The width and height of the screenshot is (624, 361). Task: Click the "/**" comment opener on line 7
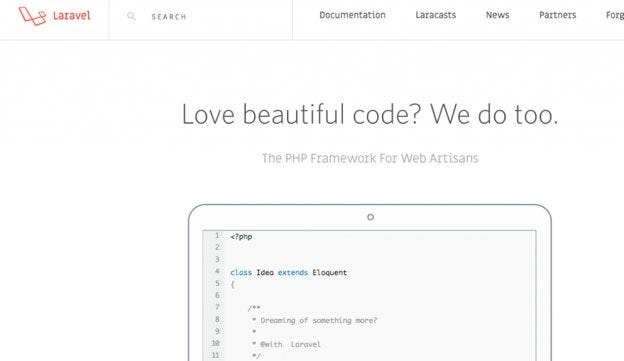click(254, 308)
